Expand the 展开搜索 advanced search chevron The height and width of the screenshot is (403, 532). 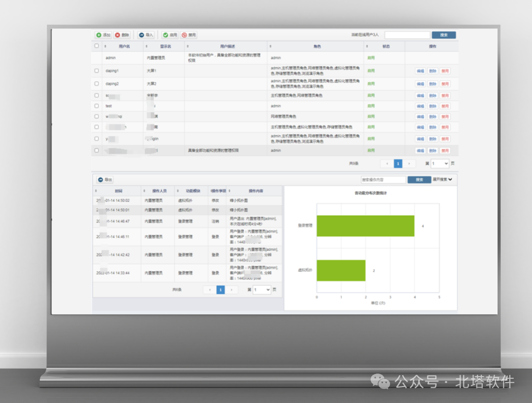coord(450,179)
